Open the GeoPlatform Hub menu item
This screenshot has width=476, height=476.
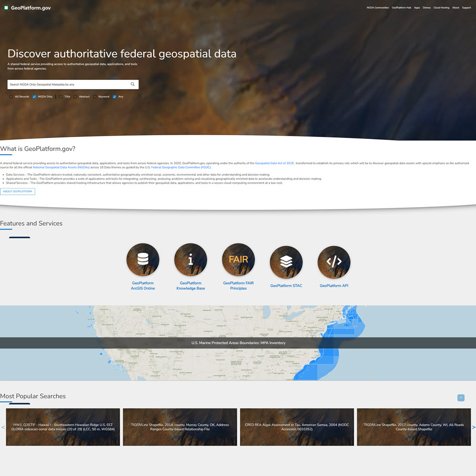pos(401,8)
